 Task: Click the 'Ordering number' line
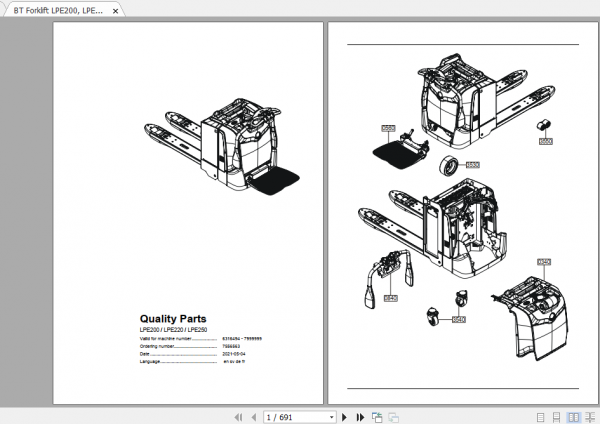pyautogui.click(x=190, y=346)
